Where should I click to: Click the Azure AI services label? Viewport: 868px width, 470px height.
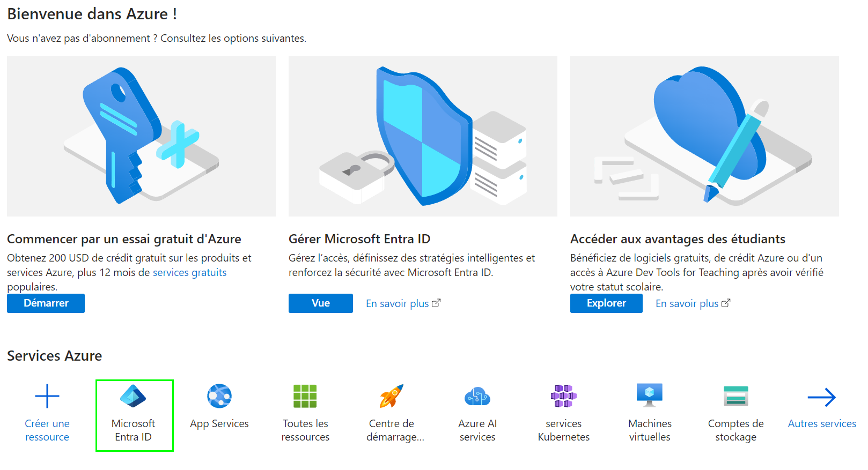click(x=477, y=430)
